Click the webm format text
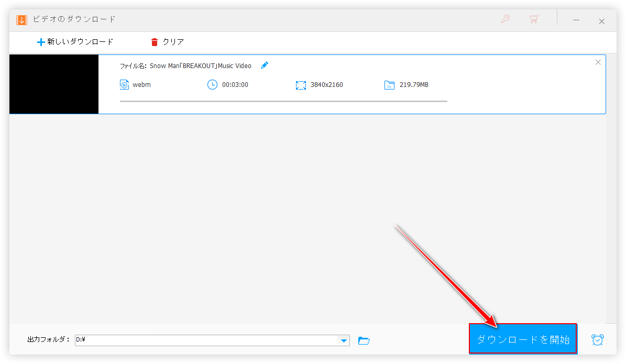Image resolution: width=626 pixels, height=364 pixels. [141, 85]
